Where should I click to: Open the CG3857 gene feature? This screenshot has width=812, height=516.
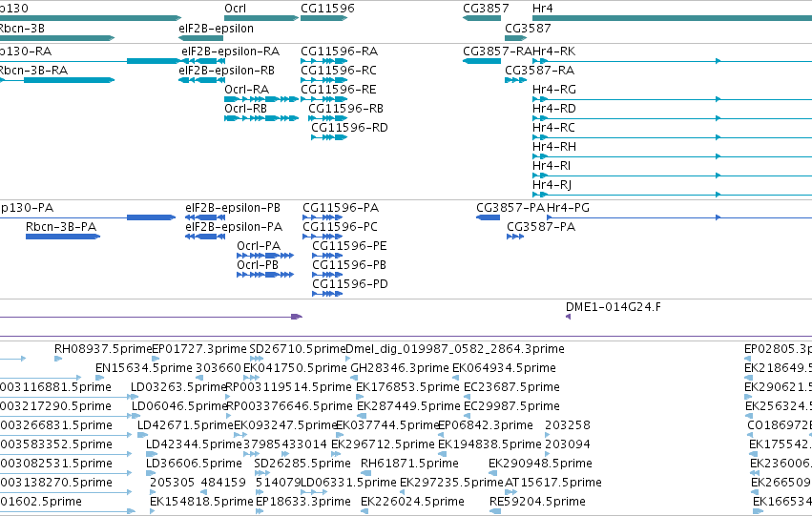(x=482, y=18)
